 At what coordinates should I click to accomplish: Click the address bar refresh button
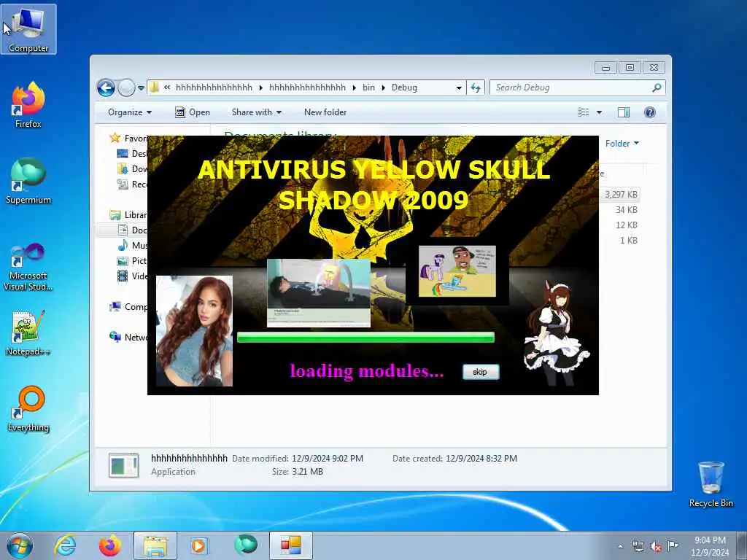click(476, 87)
